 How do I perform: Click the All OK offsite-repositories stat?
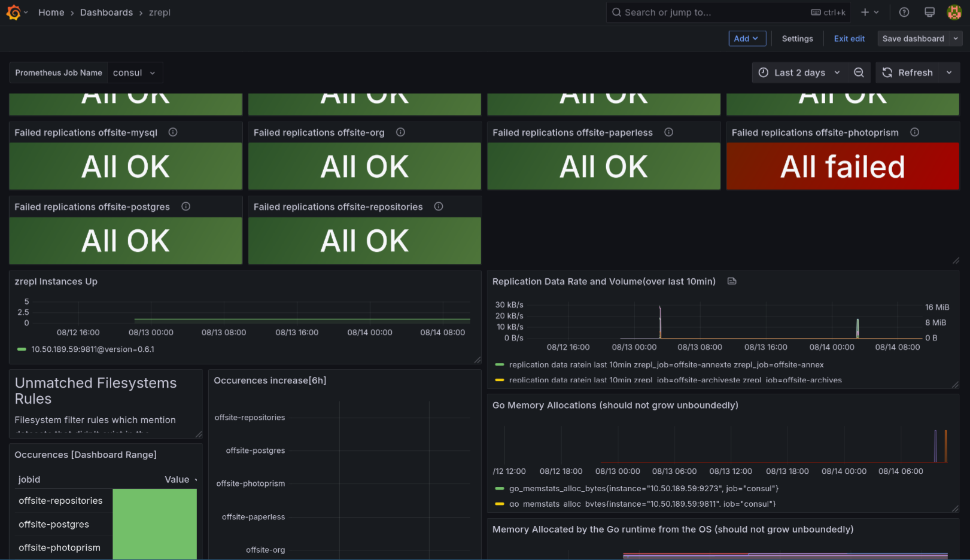[364, 241]
